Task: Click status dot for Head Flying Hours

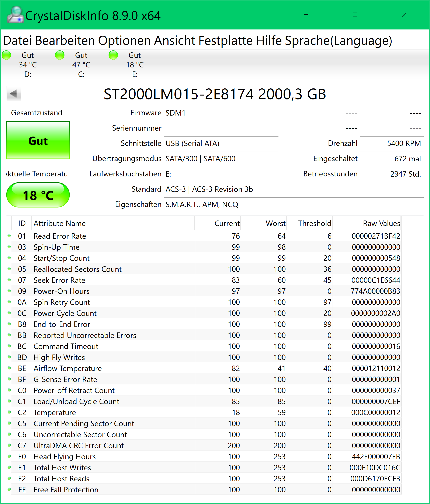Action: coord(9,456)
